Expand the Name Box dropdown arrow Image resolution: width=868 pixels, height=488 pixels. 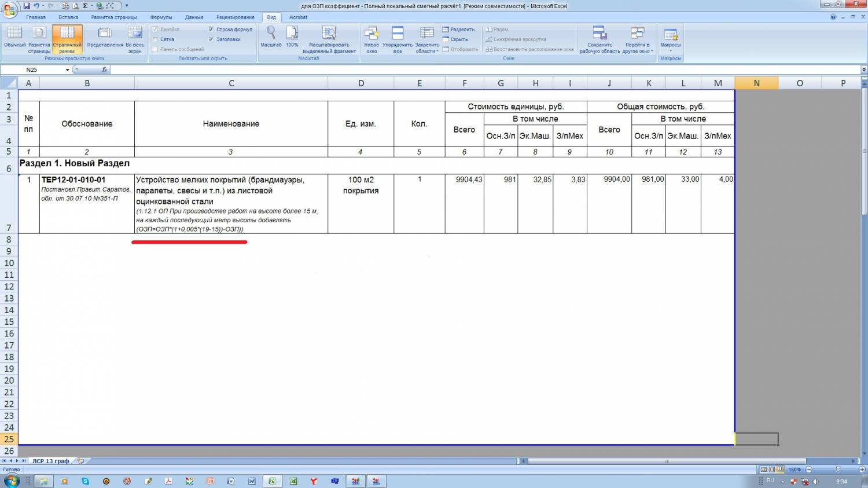coord(67,70)
